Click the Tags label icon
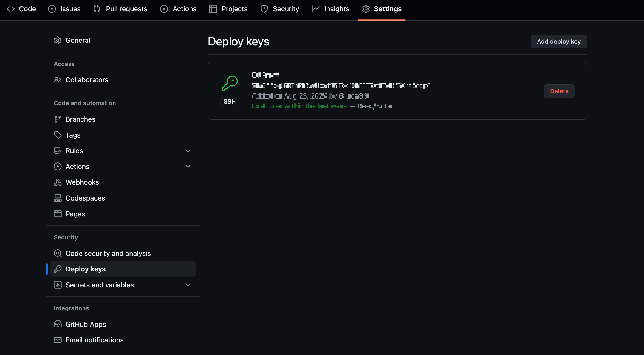Image resolution: width=644 pixels, height=355 pixels. point(58,135)
